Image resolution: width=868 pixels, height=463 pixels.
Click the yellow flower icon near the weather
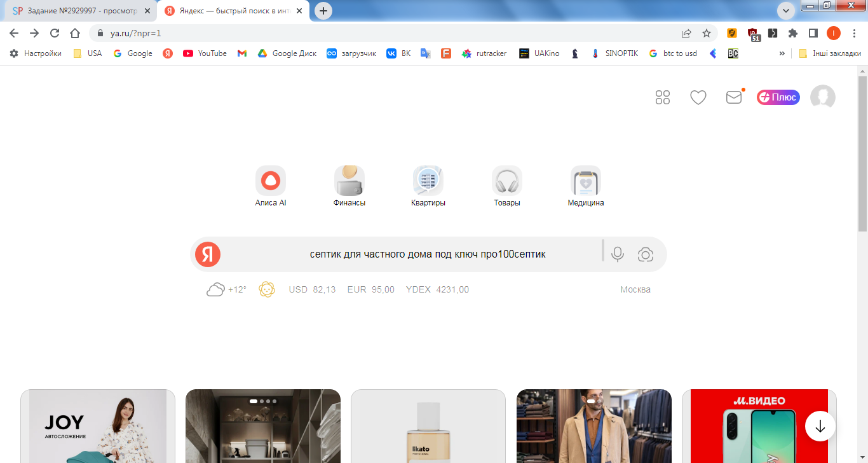[267, 289]
